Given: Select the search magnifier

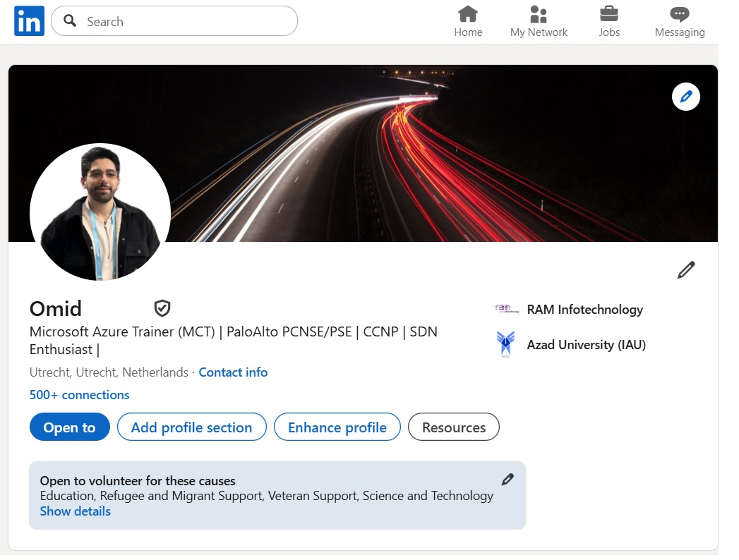Looking at the screenshot, I should click(69, 21).
